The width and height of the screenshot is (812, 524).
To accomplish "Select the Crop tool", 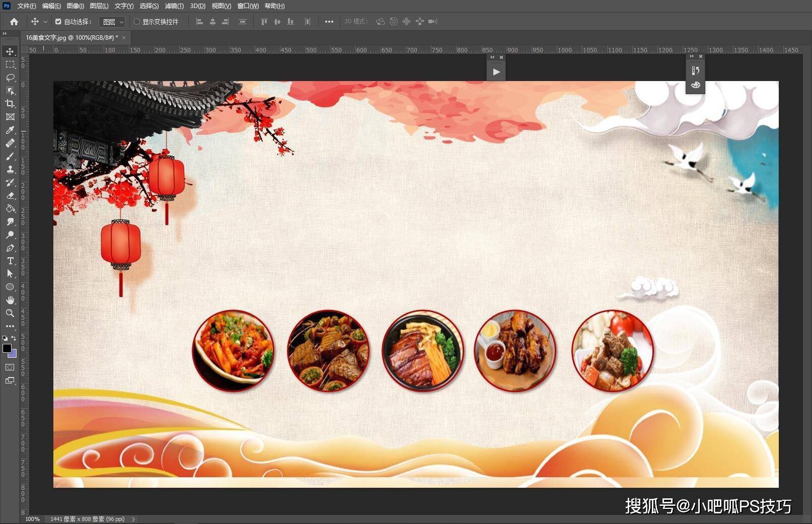I will point(10,104).
